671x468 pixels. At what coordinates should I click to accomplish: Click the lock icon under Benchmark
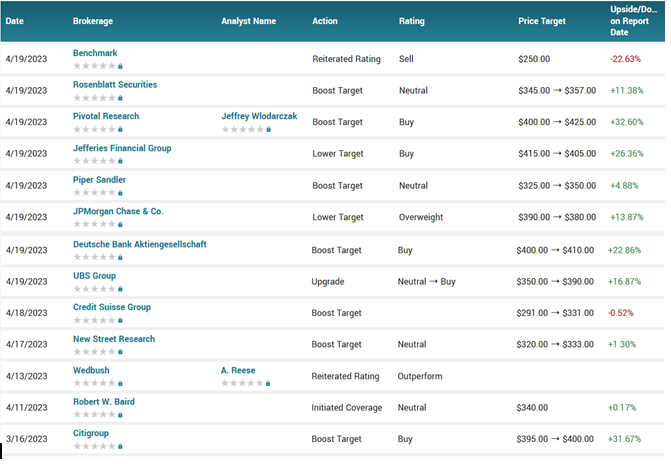(120, 66)
